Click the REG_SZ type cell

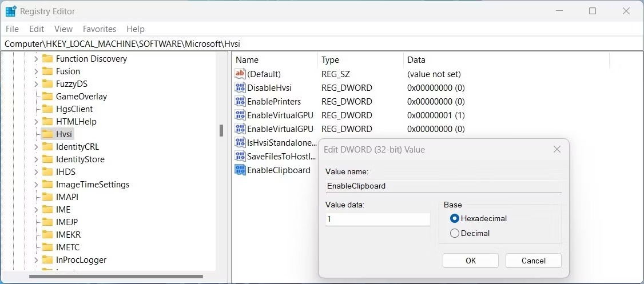(336, 74)
